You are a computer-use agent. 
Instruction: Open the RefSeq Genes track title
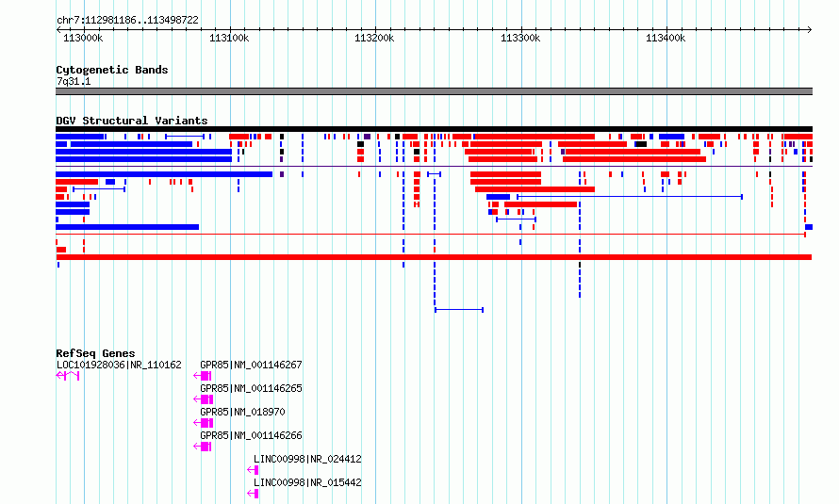95,353
